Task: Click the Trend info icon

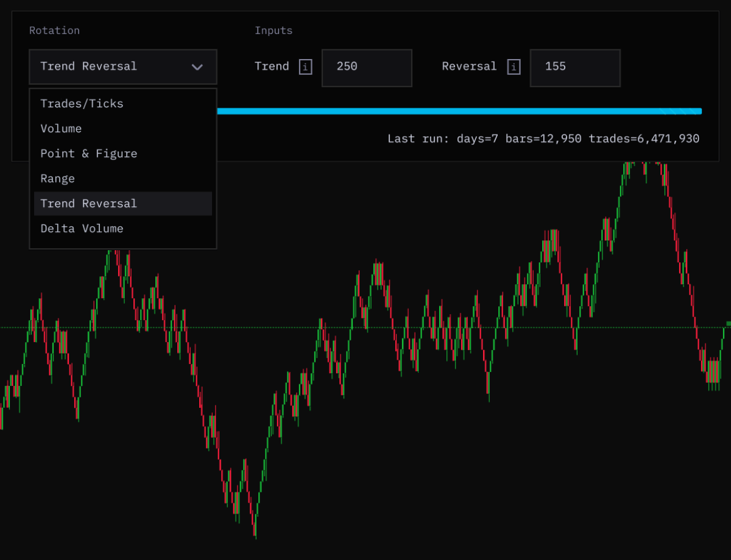Action: [305, 67]
